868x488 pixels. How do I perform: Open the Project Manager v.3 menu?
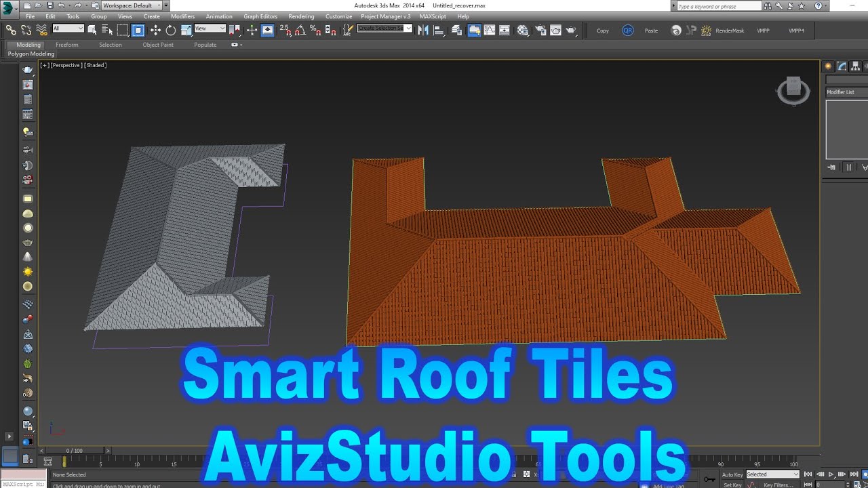(385, 16)
